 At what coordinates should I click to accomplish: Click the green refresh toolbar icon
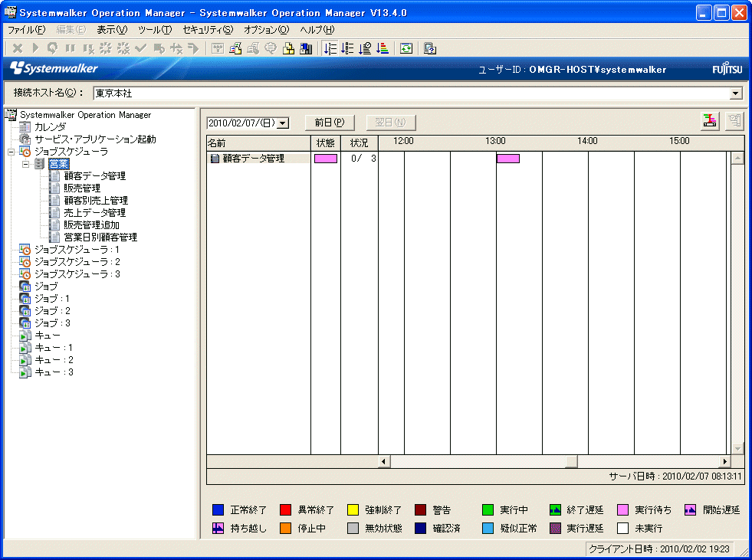406,48
